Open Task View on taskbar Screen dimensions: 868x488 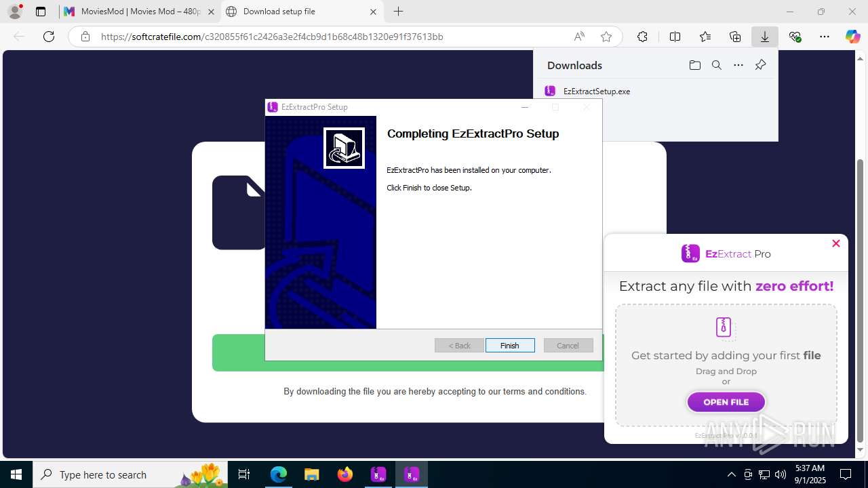pos(244,474)
